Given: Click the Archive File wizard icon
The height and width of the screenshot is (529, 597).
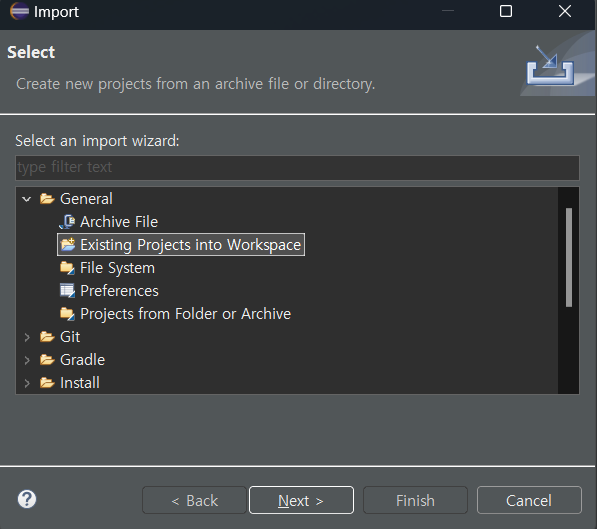Looking at the screenshot, I should 67,222.
